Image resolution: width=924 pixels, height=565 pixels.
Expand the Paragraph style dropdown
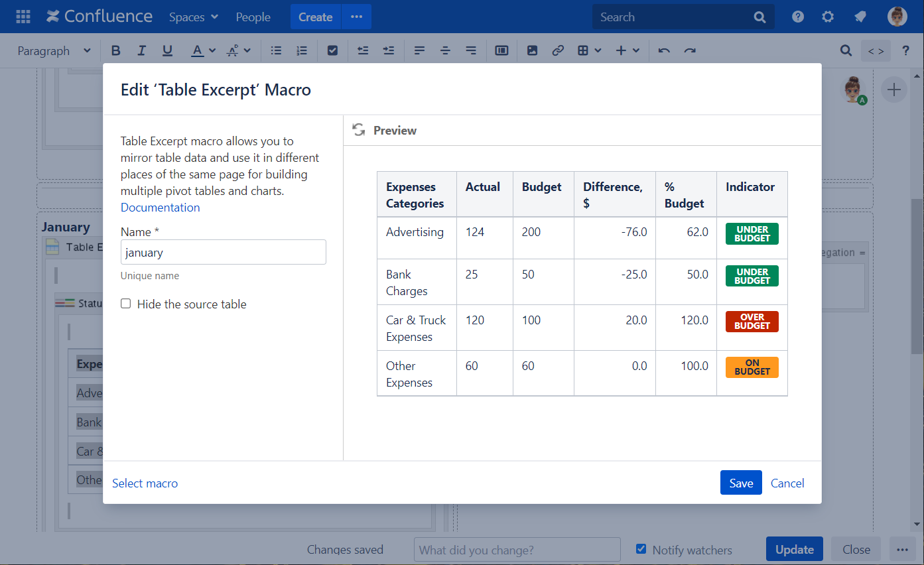(54, 51)
